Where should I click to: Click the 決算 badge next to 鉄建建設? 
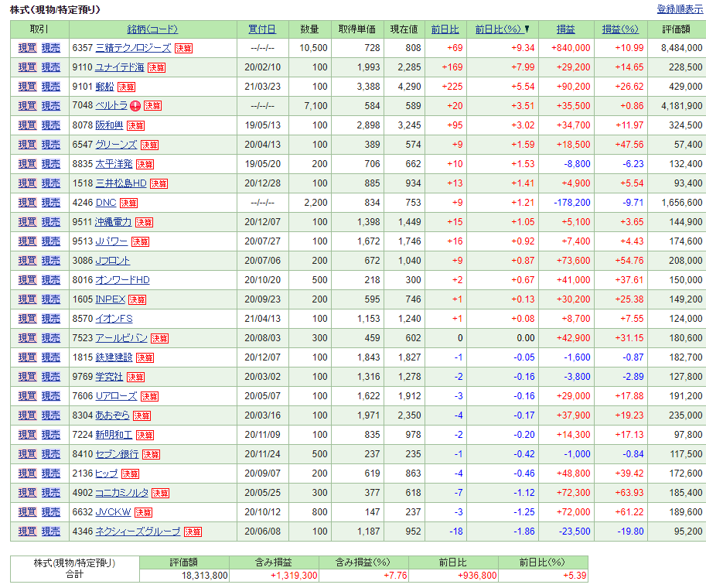145,357
